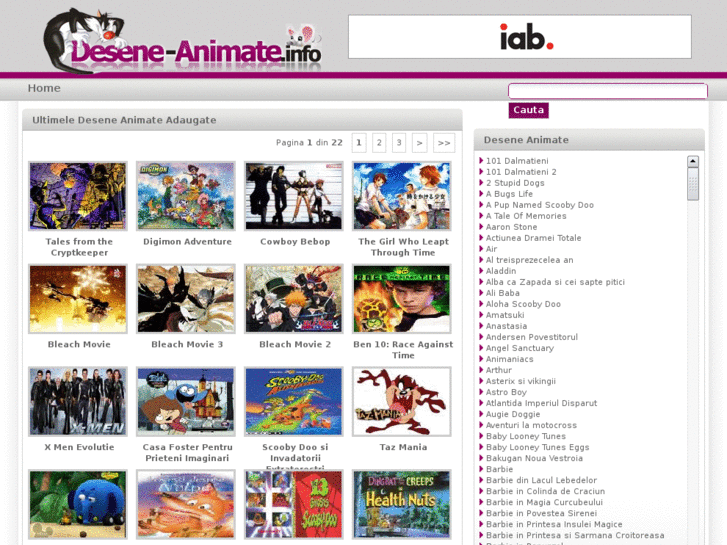Open Asterix si vikingii entry
This screenshot has height=545, width=727.
click(521, 381)
